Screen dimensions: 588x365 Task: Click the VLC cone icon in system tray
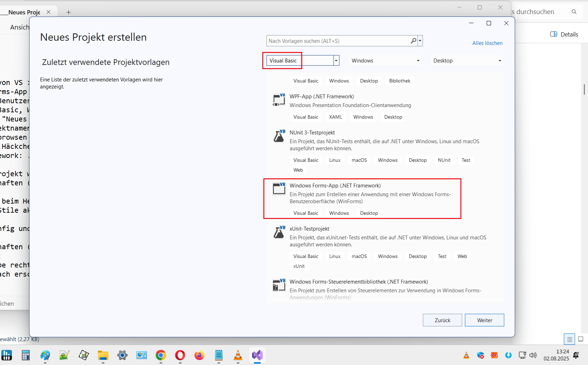coord(466,355)
